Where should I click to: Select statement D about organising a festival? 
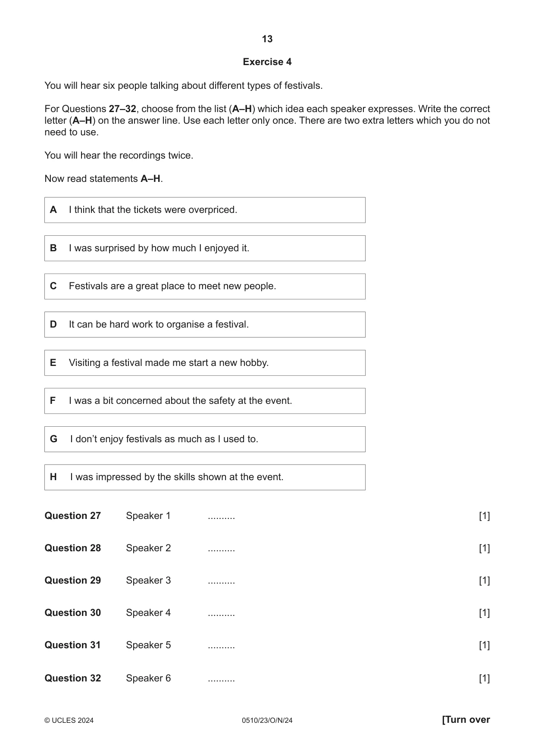205,325
